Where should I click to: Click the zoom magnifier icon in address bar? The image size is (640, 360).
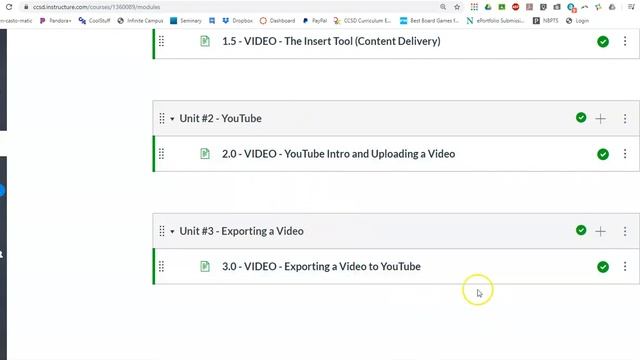pyautogui.click(x=443, y=7)
